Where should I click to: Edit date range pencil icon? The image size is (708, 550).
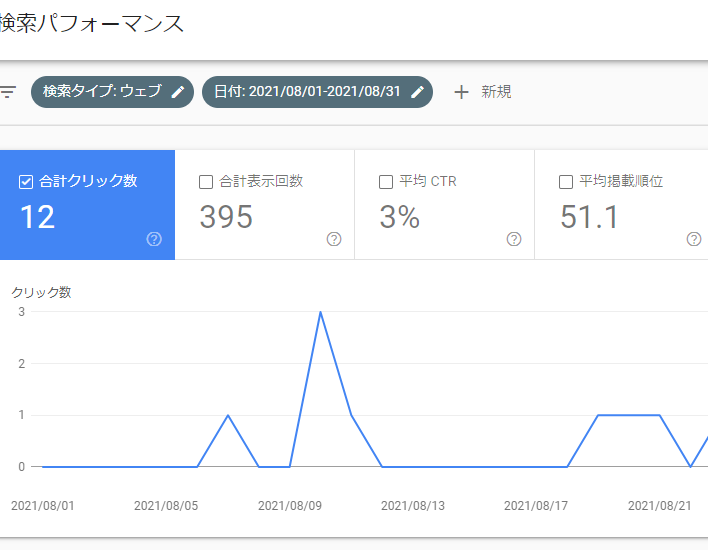point(417,92)
